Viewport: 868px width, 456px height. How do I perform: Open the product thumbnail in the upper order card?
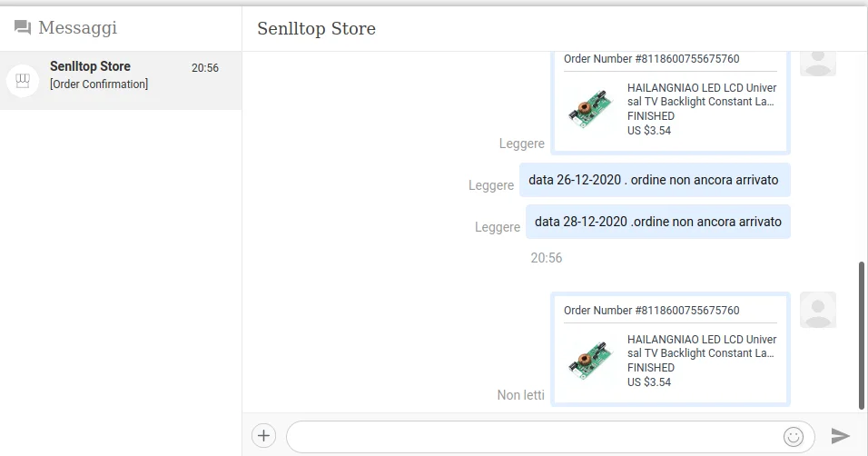click(x=590, y=108)
